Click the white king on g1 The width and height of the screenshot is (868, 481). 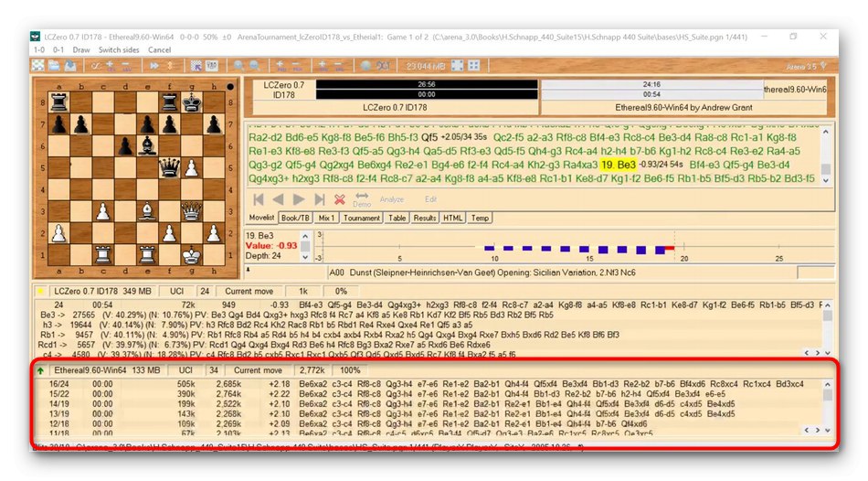[x=192, y=255]
